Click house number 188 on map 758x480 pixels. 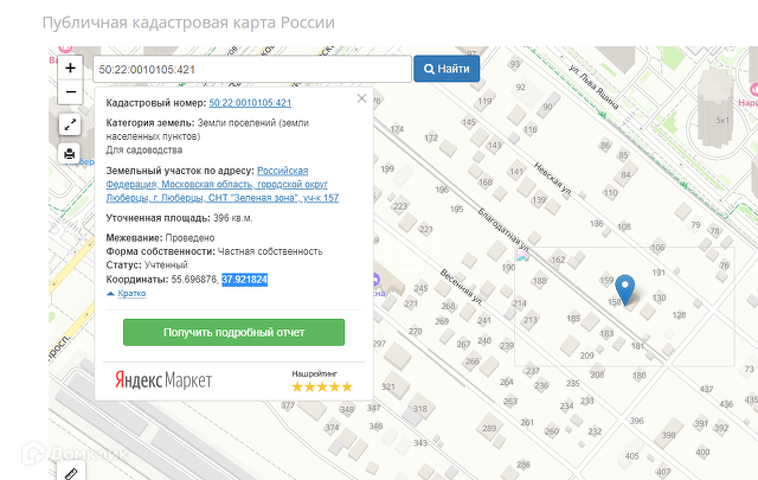[x=539, y=280]
